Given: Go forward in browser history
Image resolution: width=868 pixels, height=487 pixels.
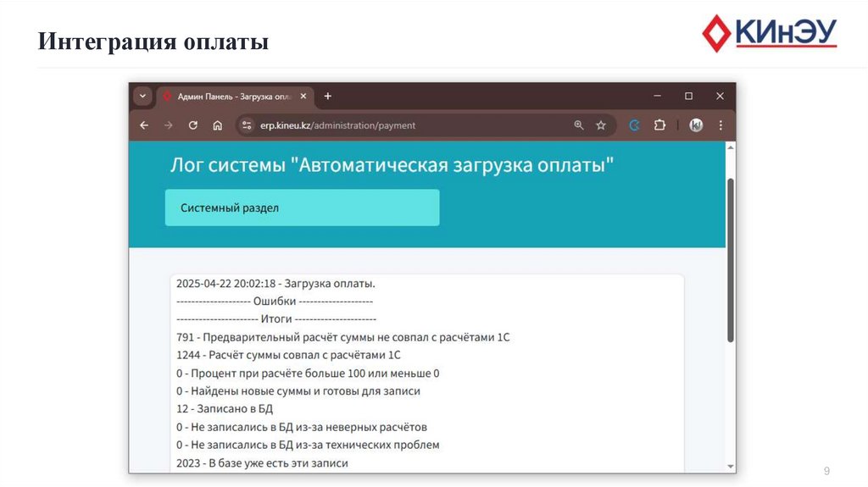Looking at the screenshot, I should pyautogui.click(x=169, y=125).
